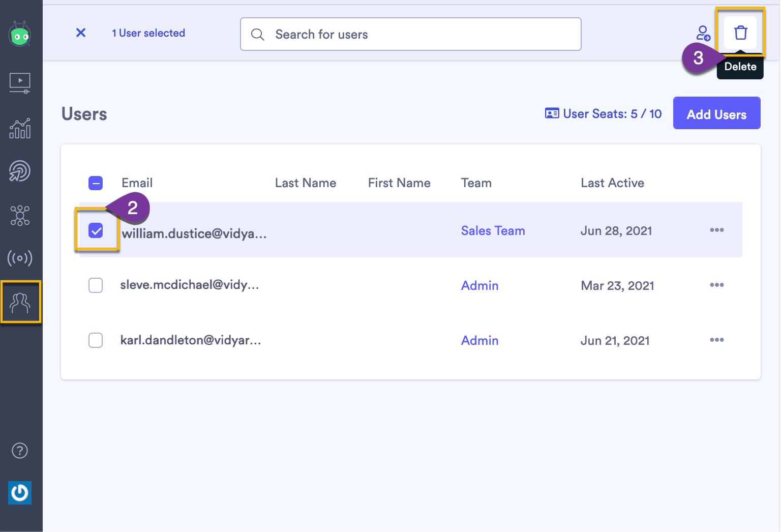The image size is (781, 532).
Task: Open Admin team link for sleve.mcdichael
Action: [x=480, y=286]
